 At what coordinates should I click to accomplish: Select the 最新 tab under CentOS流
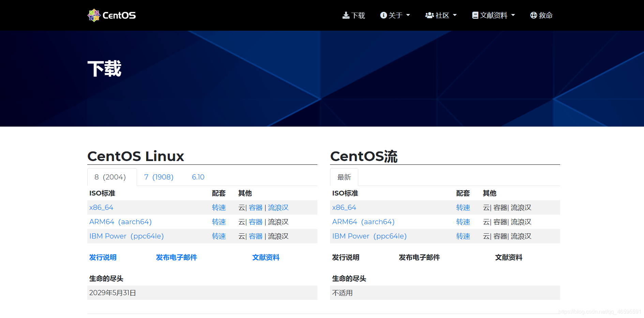click(x=344, y=177)
